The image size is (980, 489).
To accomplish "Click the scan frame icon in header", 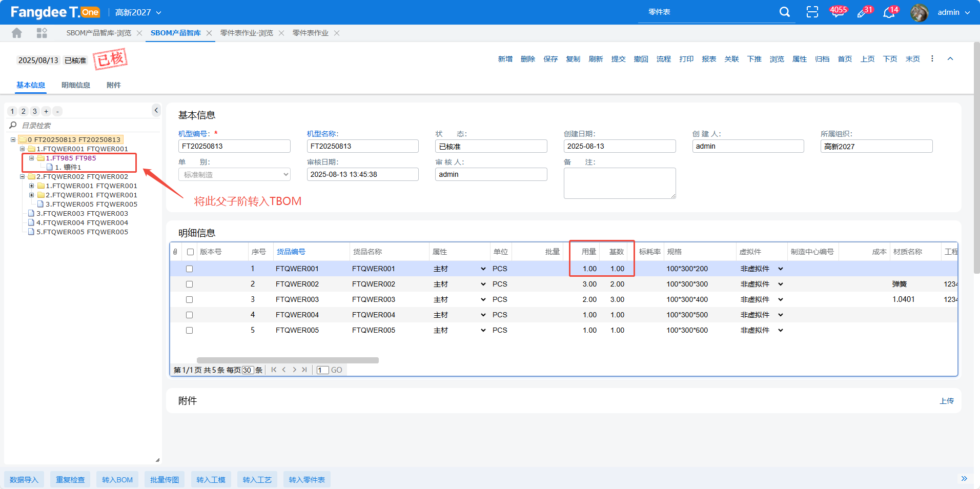I will tap(812, 12).
